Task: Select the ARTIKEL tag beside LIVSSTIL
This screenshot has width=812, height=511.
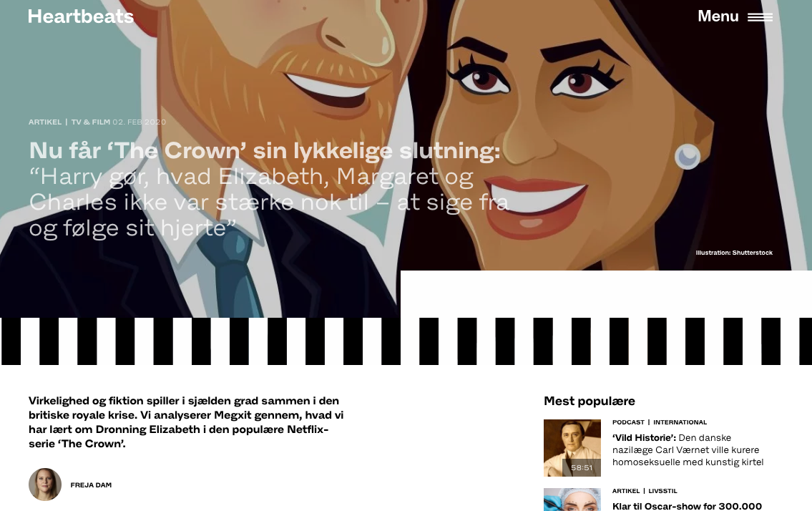Action: (x=625, y=491)
